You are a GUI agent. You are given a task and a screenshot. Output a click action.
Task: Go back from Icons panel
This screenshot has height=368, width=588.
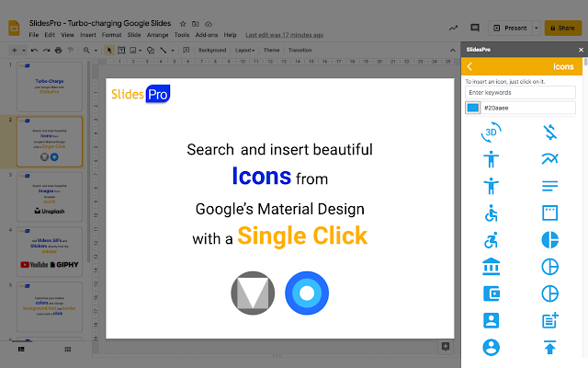point(469,66)
